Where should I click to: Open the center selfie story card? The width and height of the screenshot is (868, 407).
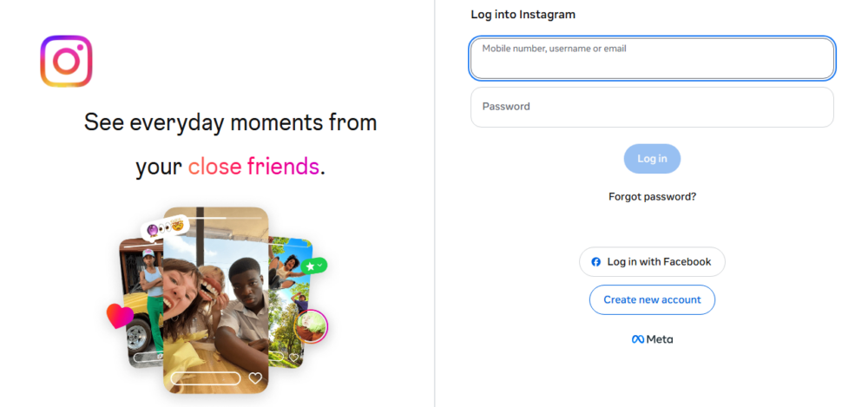(x=216, y=300)
